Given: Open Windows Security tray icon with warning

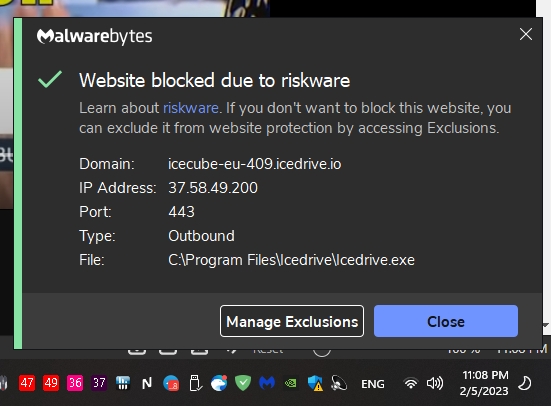Looking at the screenshot, I should (x=315, y=383).
